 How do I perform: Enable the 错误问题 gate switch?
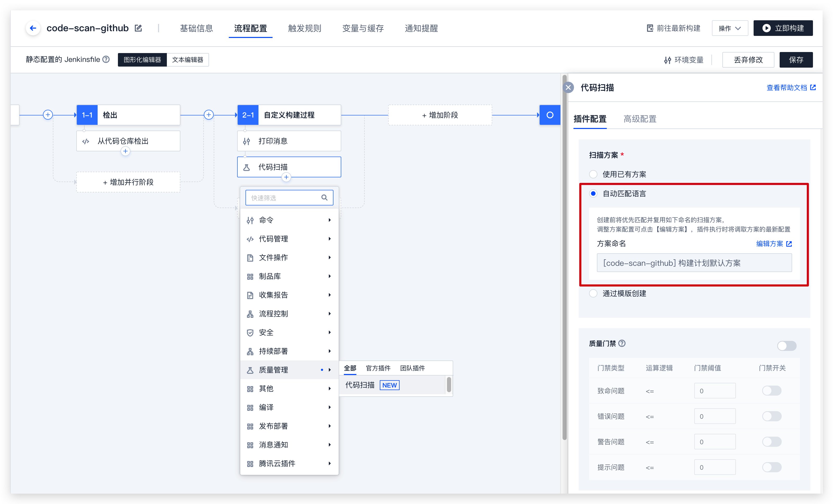click(772, 416)
